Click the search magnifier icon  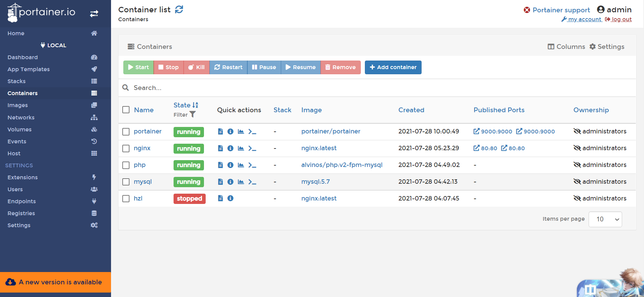[x=126, y=88]
